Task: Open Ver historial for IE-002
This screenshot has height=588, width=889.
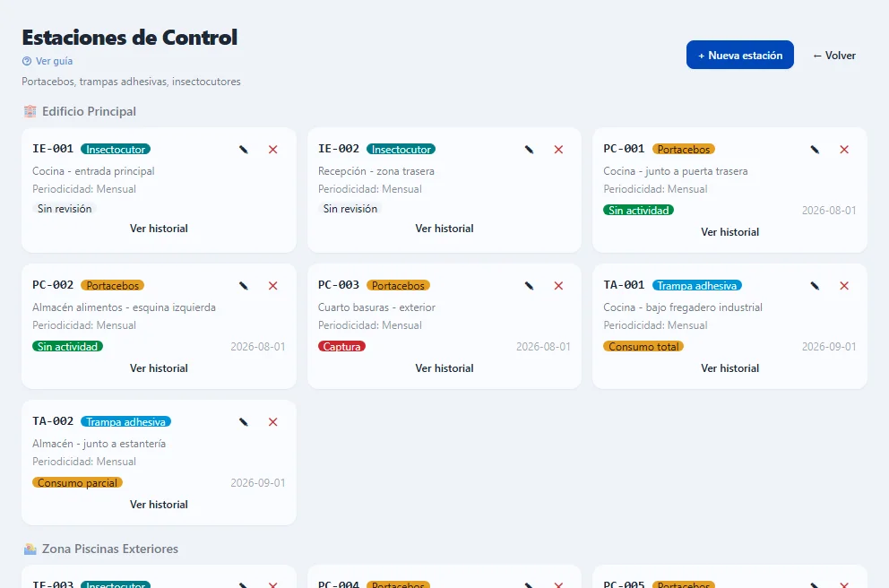Action: click(x=444, y=229)
